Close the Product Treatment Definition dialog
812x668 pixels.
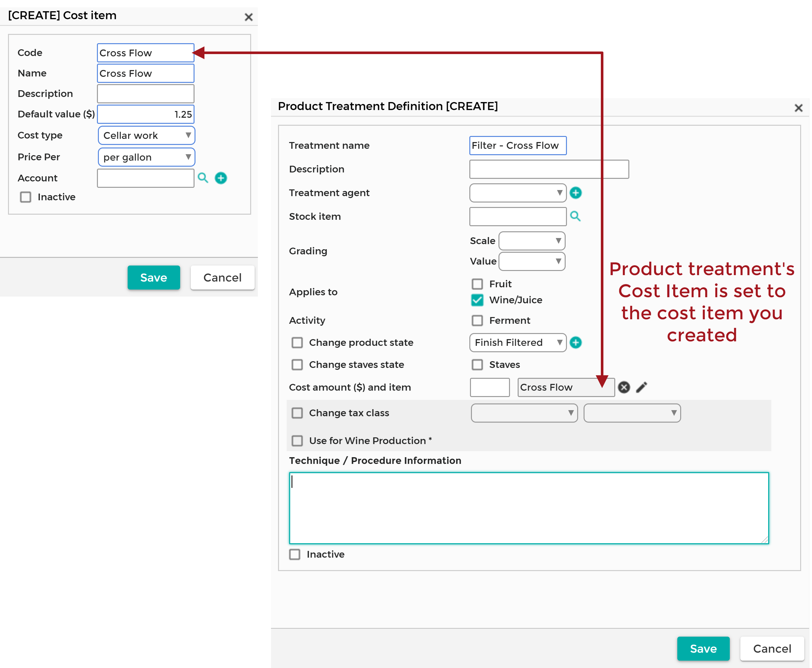tap(799, 108)
